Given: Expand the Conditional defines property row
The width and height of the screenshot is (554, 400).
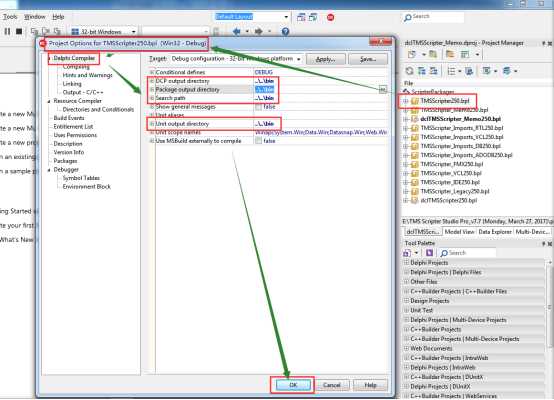Looking at the screenshot, I should coord(152,72).
